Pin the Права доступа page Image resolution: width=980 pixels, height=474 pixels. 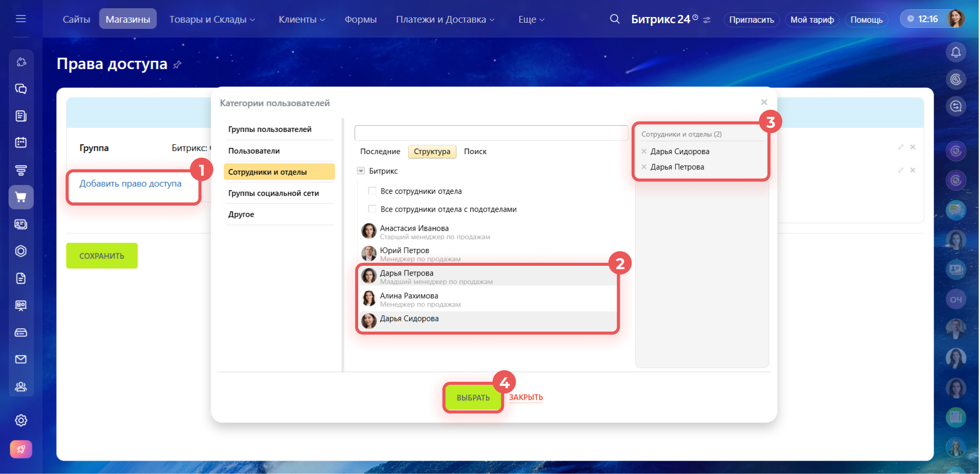(177, 65)
